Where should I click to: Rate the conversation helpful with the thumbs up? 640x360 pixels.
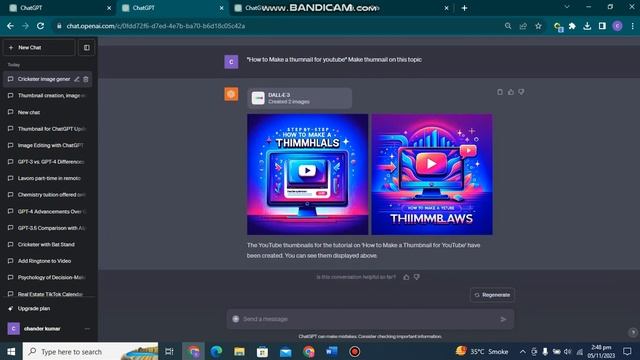(x=406, y=277)
